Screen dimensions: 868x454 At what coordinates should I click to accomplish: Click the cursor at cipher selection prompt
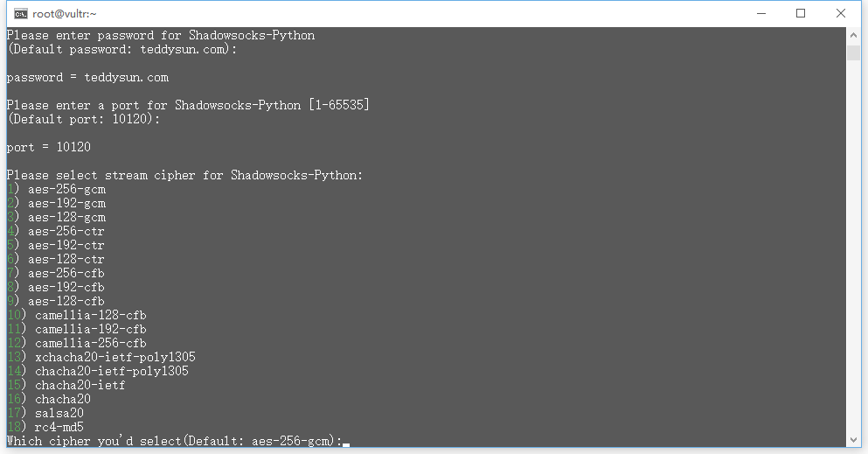[x=346, y=442]
